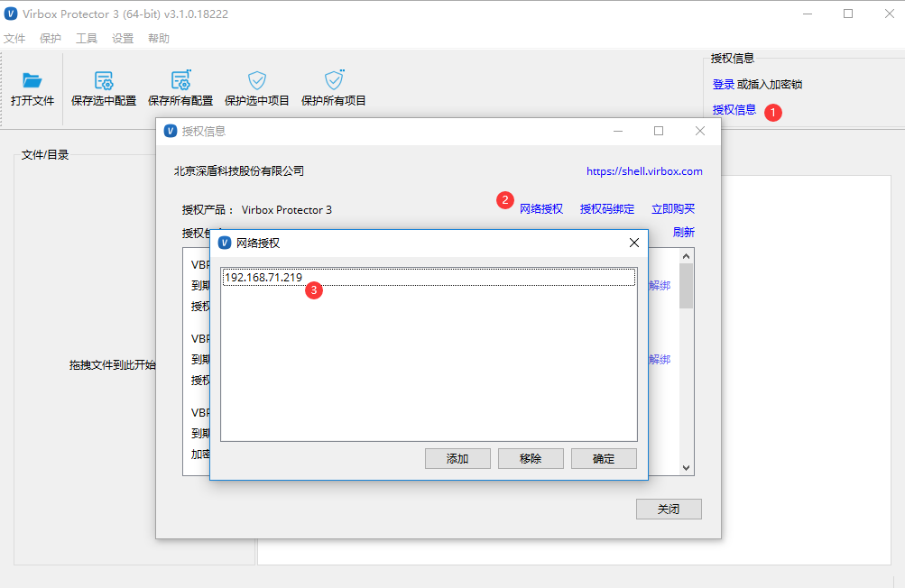Click the second 解绑 link in license list
This screenshot has width=905, height=588.
click(x=660, y=359)
